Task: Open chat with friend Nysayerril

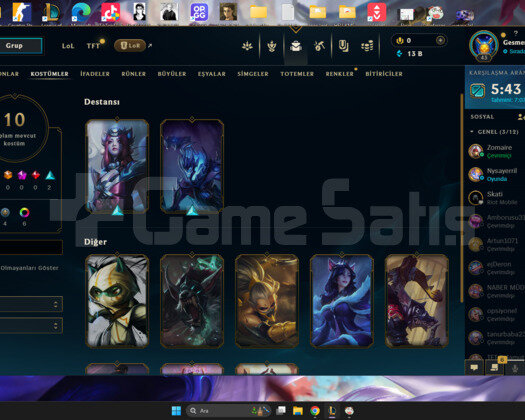Action: pos(496,174)
